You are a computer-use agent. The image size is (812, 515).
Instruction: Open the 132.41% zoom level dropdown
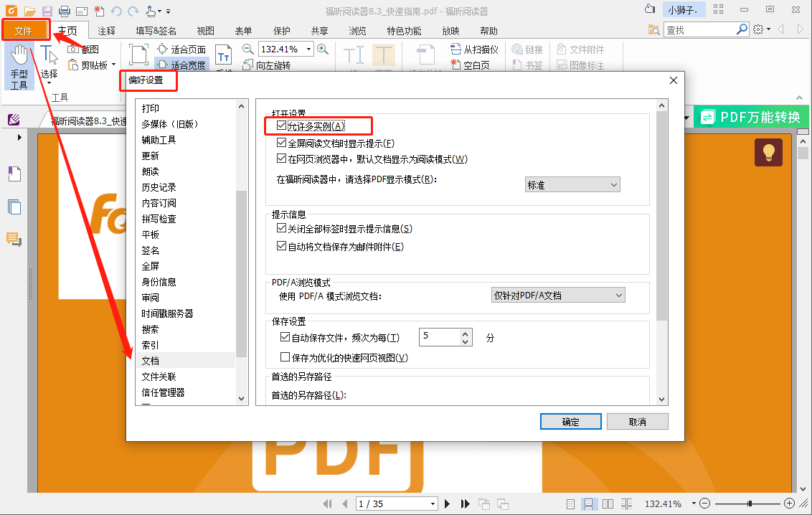(308, 49)
